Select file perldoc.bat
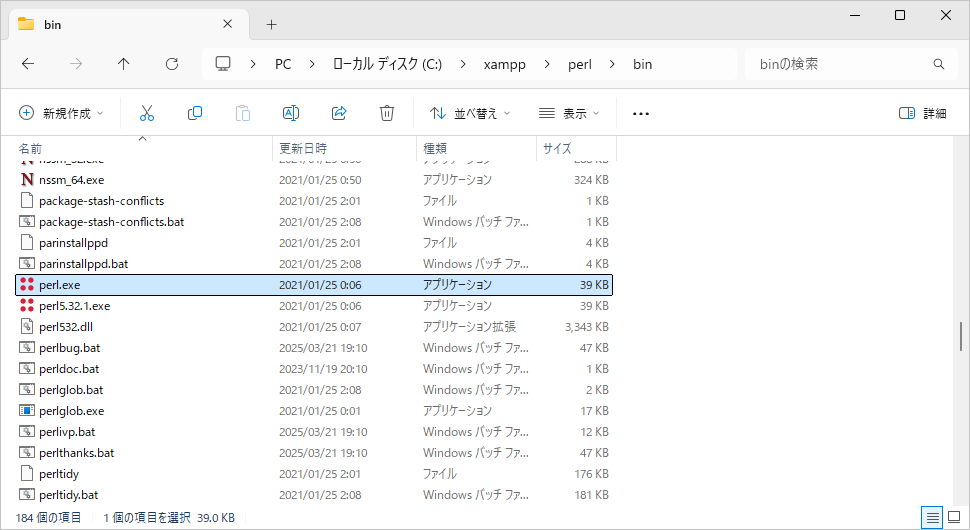The width and height of the screenshot is (970, 530). pos(314,369)
